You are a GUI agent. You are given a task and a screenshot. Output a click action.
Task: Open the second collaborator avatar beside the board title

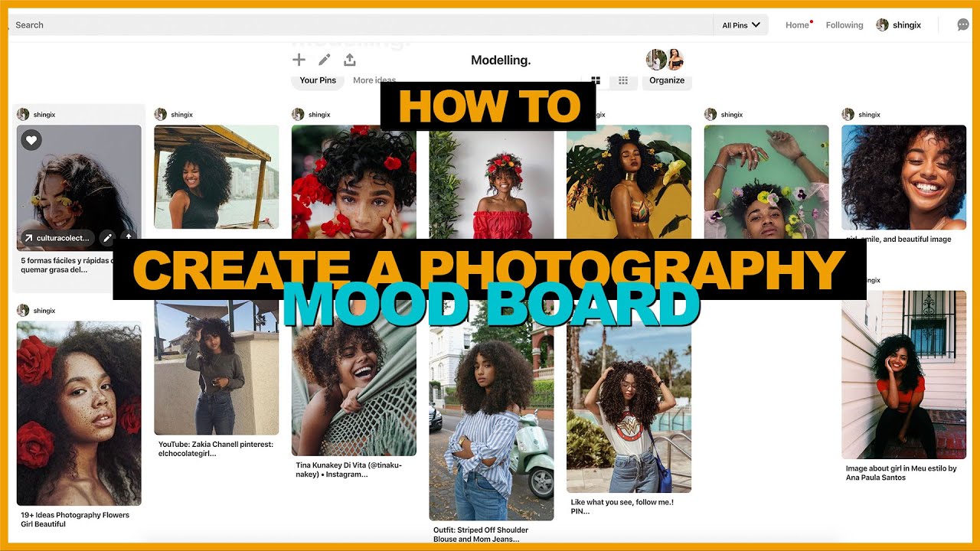pos(675,60)
